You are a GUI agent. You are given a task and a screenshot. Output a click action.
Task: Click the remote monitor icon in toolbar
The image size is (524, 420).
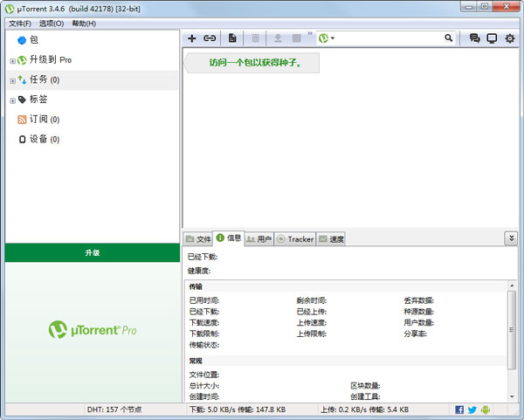(x=492, y=38)
